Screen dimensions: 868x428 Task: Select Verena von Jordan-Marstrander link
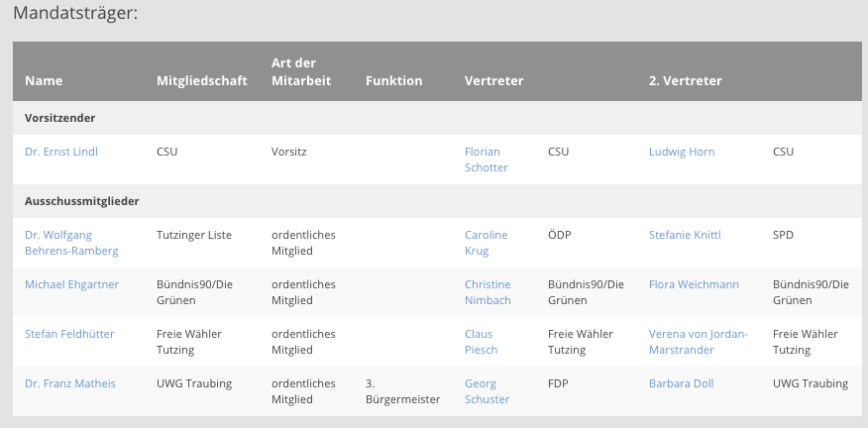(x=698, y=342)
